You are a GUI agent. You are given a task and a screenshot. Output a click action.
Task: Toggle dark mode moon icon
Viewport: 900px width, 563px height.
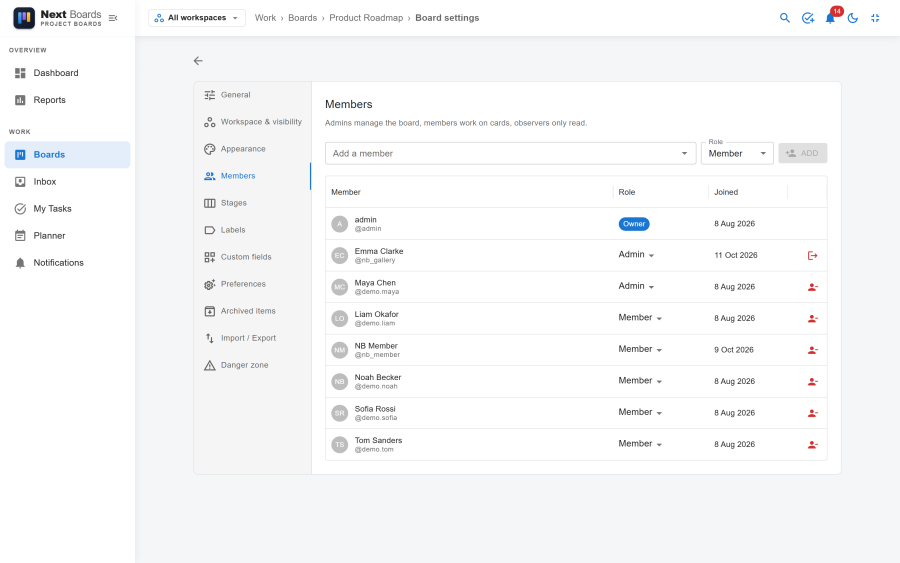tap(853, 18)
